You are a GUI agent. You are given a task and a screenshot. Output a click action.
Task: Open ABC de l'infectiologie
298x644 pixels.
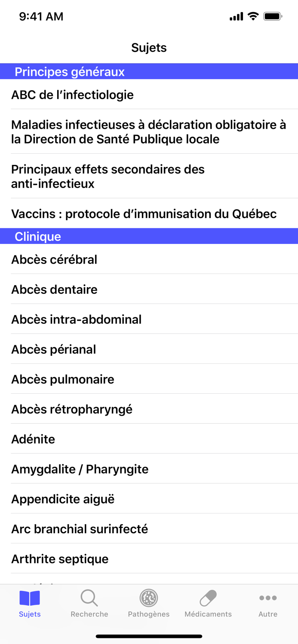pos(73,94)
